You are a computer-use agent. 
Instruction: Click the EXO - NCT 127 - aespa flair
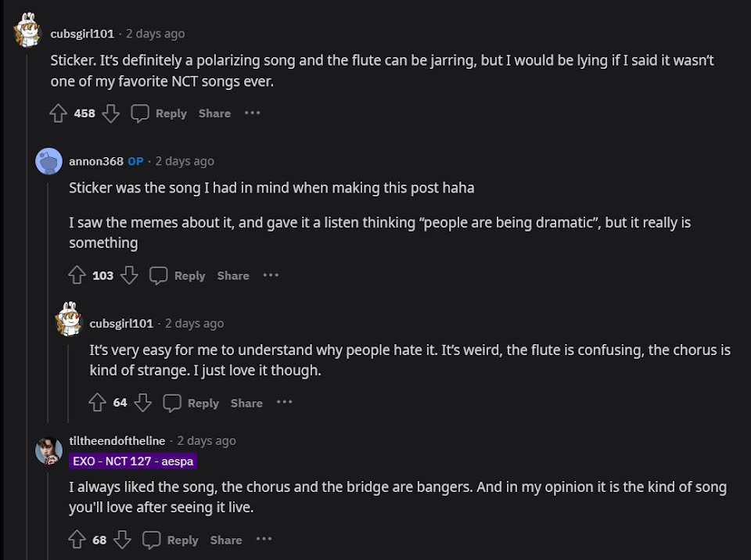point(133,461)
